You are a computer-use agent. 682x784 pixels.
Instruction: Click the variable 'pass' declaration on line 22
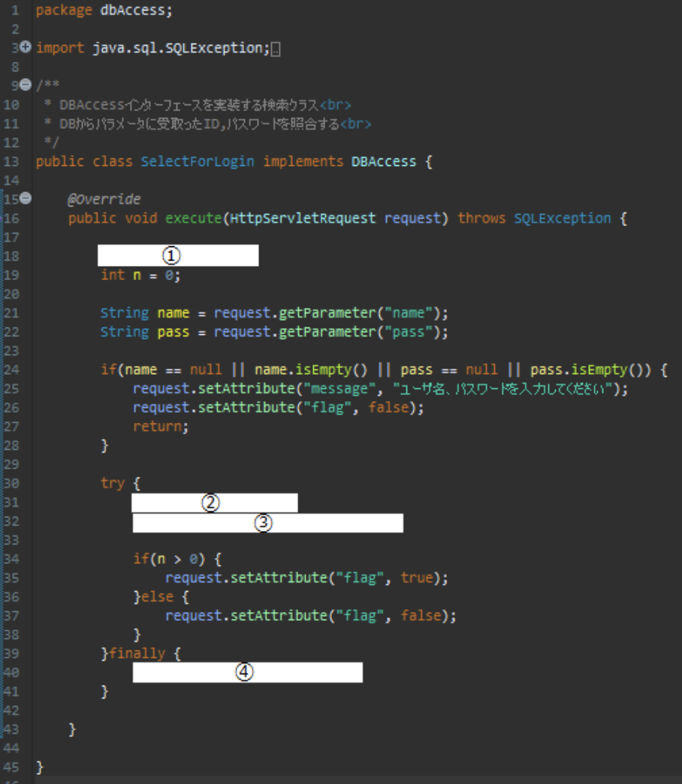click(x=173, y=333)
